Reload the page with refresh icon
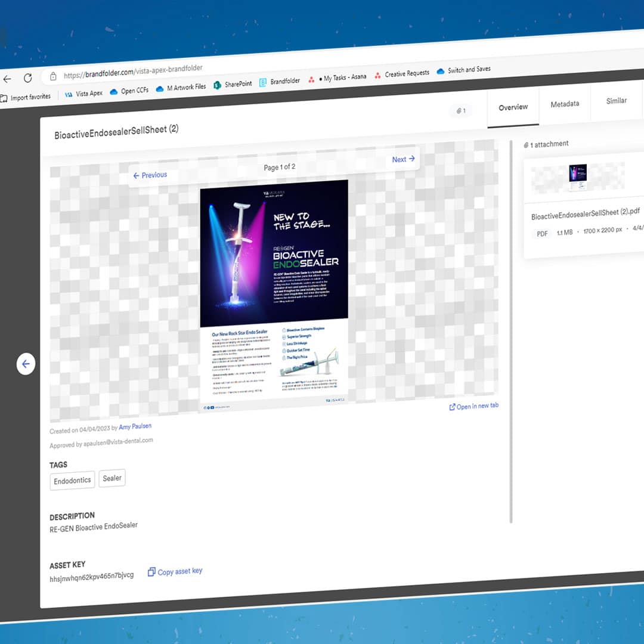Viewport: 644px width, 644px height. [27, 78]
